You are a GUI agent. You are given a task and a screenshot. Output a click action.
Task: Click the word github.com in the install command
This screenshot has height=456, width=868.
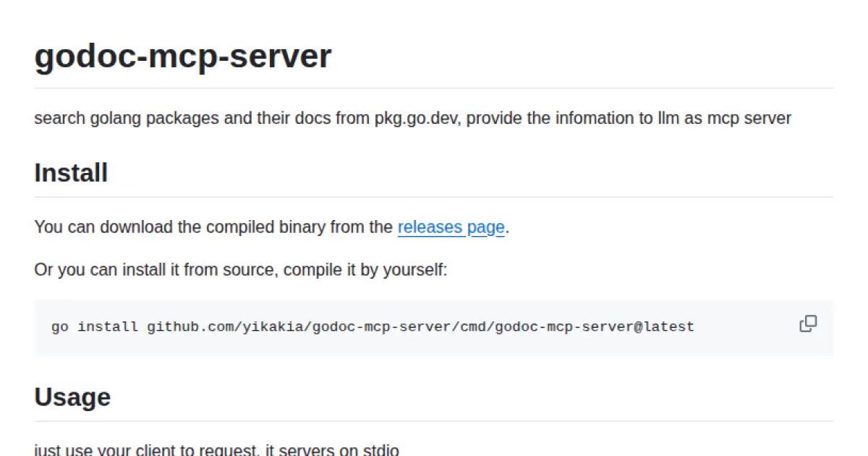[x=190, y=326]
